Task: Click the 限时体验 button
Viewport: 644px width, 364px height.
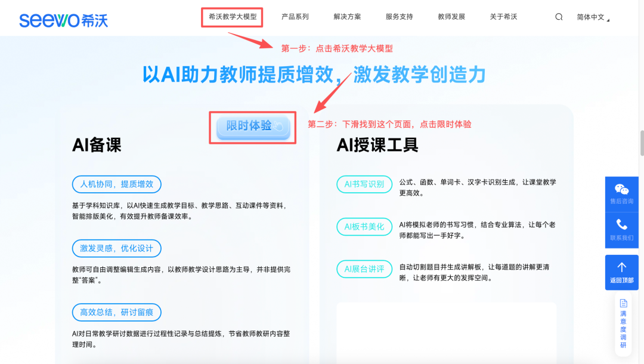Action: (x=253, y=127)
